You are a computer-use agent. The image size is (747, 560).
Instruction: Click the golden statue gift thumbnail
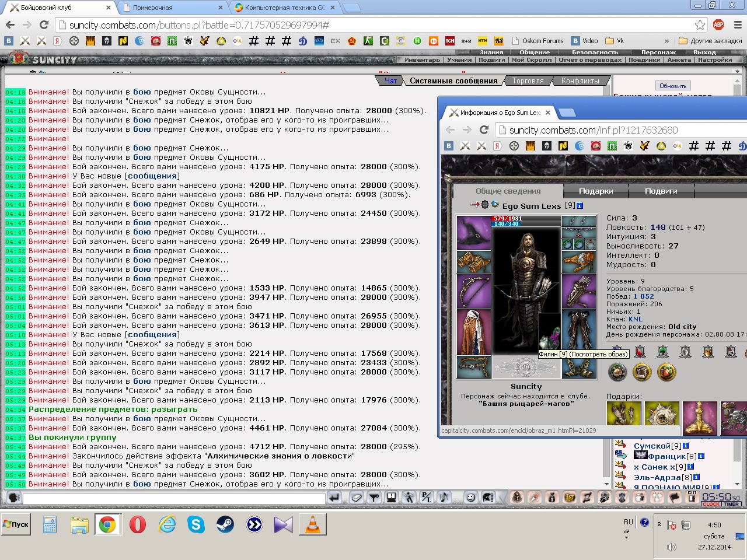click(699, 418)
